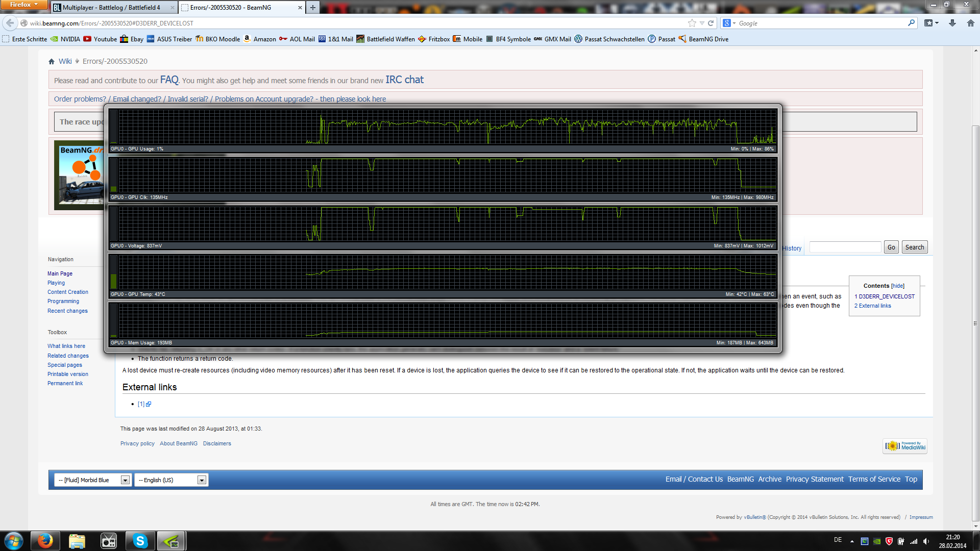Click the Powered by MediaWiki badge
The image size is (980, 551).
click(905, 446)
